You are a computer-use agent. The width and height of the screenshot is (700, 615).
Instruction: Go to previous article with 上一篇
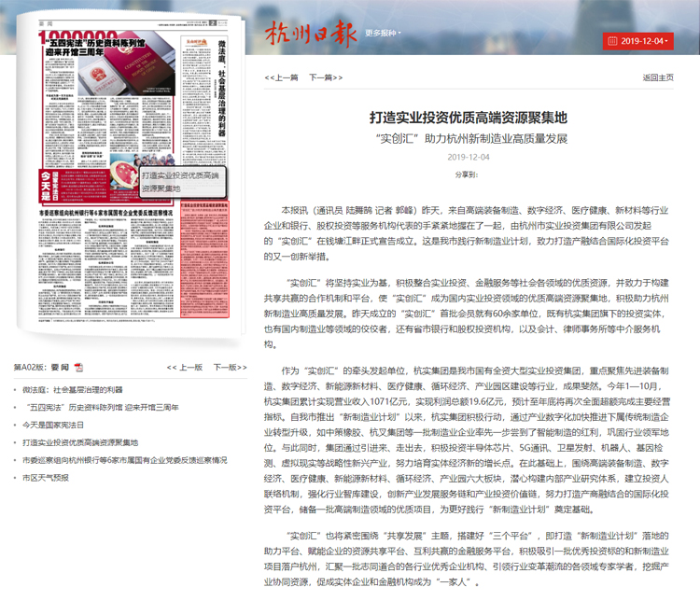(x=281, y=78)
